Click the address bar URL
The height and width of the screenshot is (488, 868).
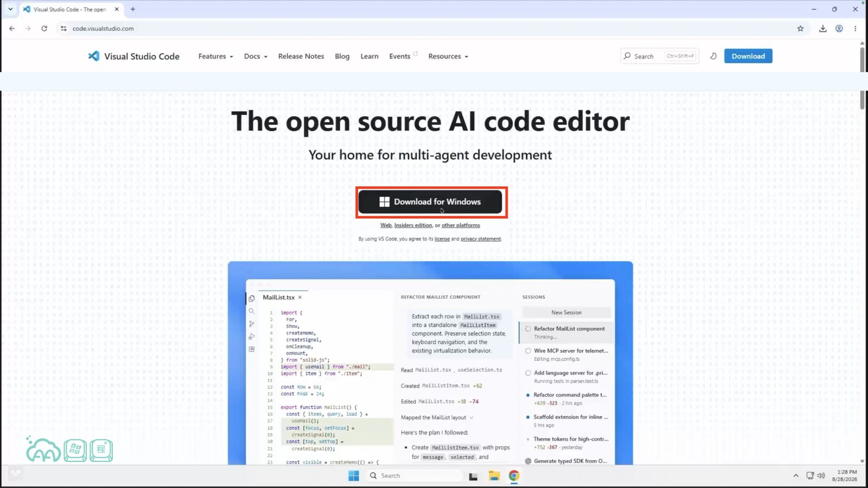pyautogui.click(x=103, y=28)
